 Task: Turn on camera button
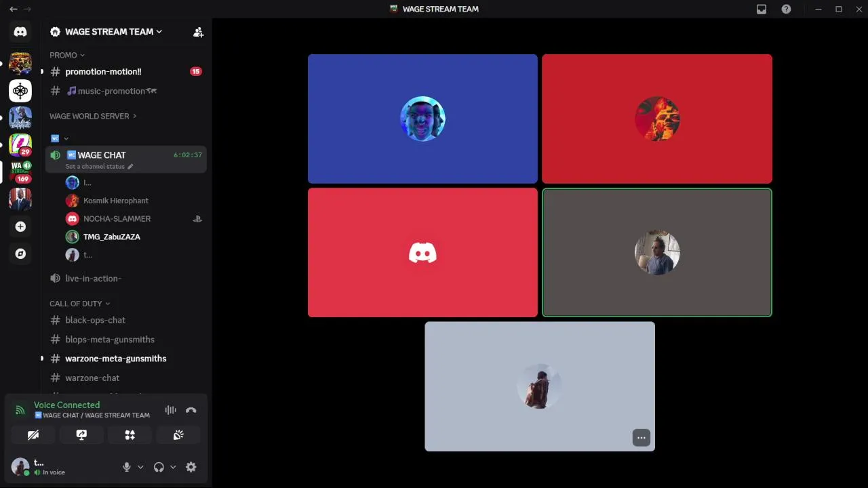click(33, 434)
